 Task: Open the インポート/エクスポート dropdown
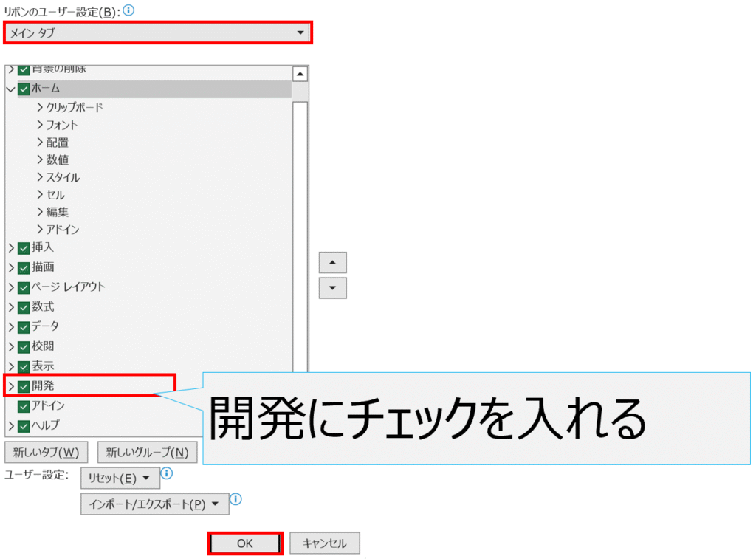click(x=154, y=504)
